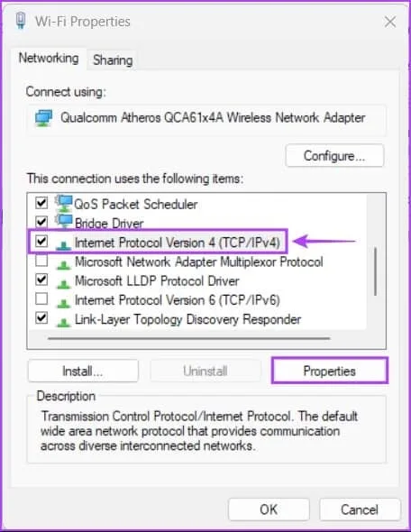Uncheck the Microsoft LLDP Protocol Driver checkbox
This screenshot has height=532, width=411.
pyautogui.click(x=41, y=280)
